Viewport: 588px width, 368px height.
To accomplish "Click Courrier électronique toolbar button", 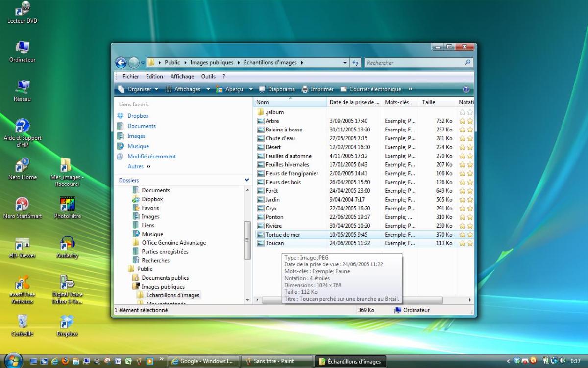I will point(370,89).
